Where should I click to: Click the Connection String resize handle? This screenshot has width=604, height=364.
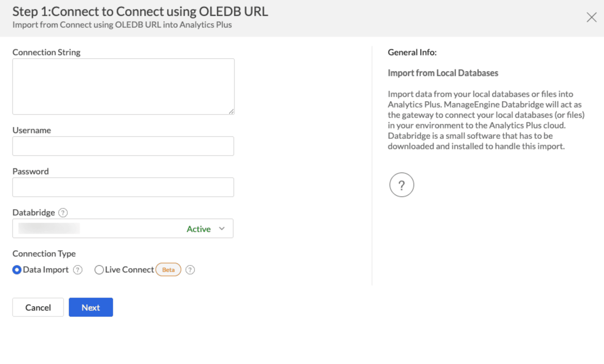[231, 112]
